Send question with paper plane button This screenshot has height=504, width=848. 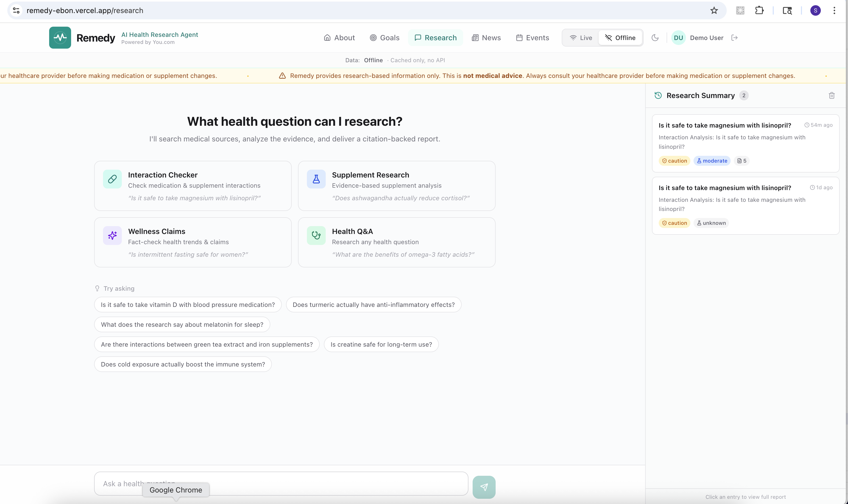(x=484, y=487)
